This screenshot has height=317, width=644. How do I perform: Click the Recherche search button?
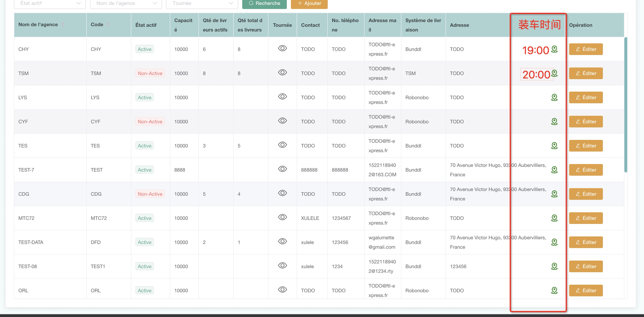tap(264, 3)
